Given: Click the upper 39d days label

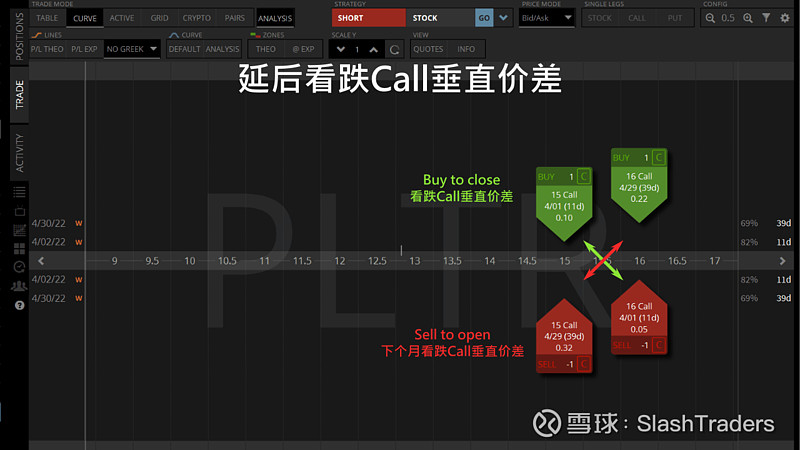Looking at the screenshot, I should [x=784, y=223].
